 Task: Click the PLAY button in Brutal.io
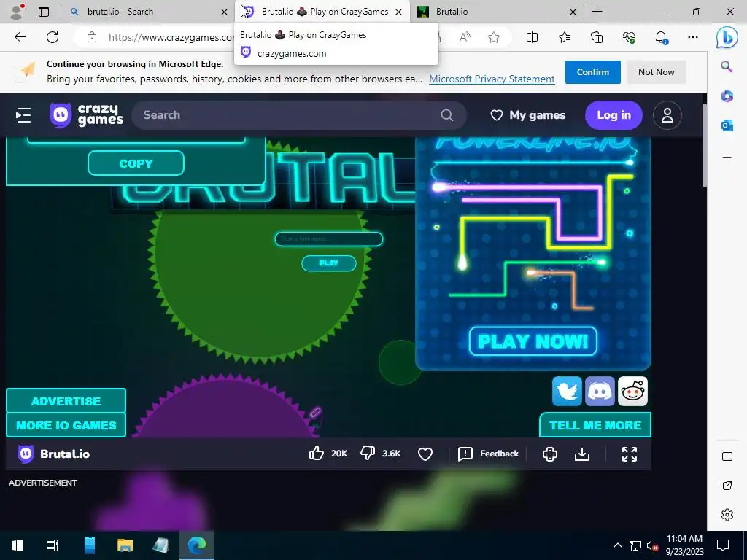[x=329, y=262]
